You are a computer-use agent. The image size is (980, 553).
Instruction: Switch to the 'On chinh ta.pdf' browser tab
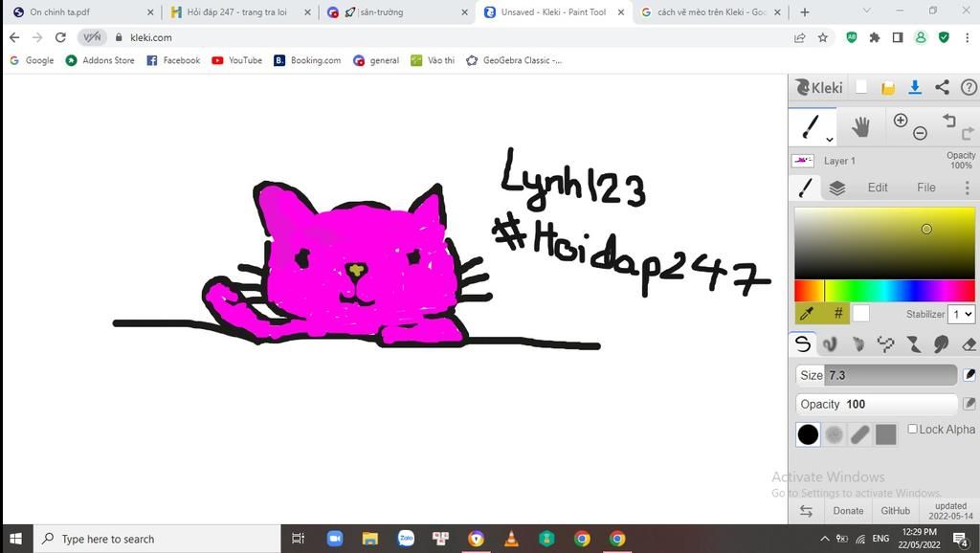coord(81,11)
